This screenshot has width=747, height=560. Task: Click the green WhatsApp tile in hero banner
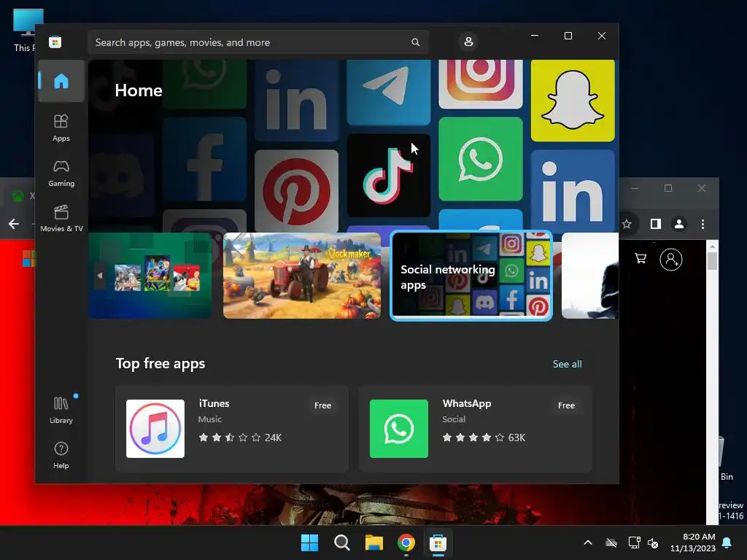(481, 159)
